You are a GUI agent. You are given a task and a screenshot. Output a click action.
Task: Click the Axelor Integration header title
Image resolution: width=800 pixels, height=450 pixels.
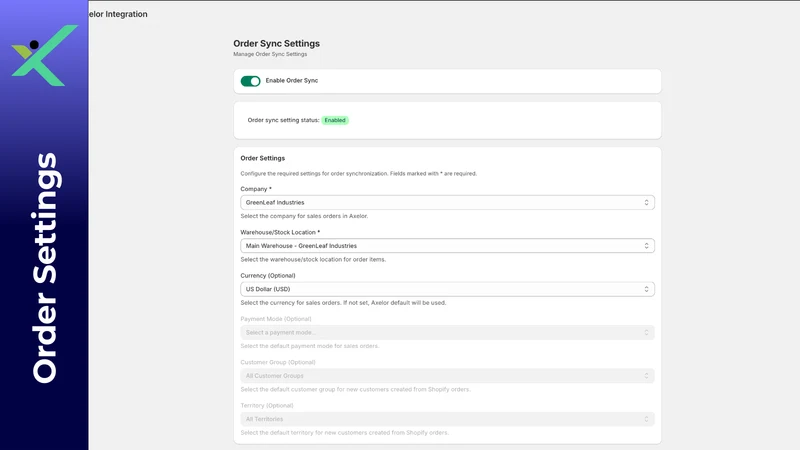tap(118, 14)
